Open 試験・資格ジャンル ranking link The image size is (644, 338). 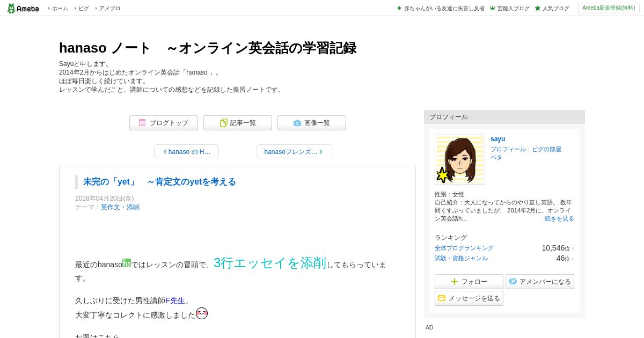point(461,259)
